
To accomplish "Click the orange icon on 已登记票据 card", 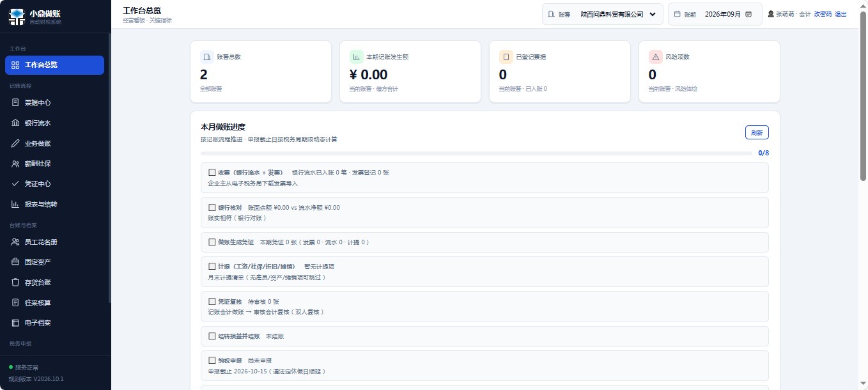I will [506, 57].
